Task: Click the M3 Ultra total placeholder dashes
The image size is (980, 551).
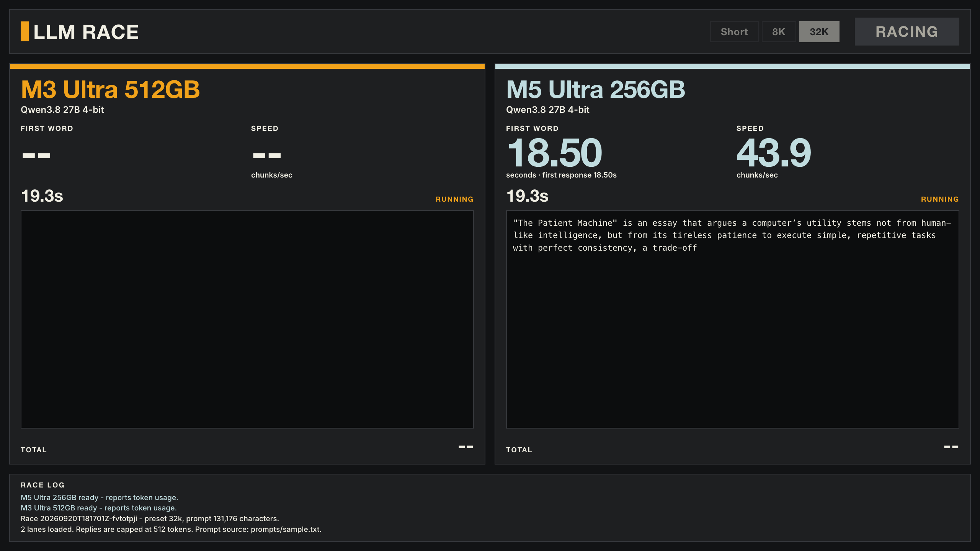Action: point(466,447)
